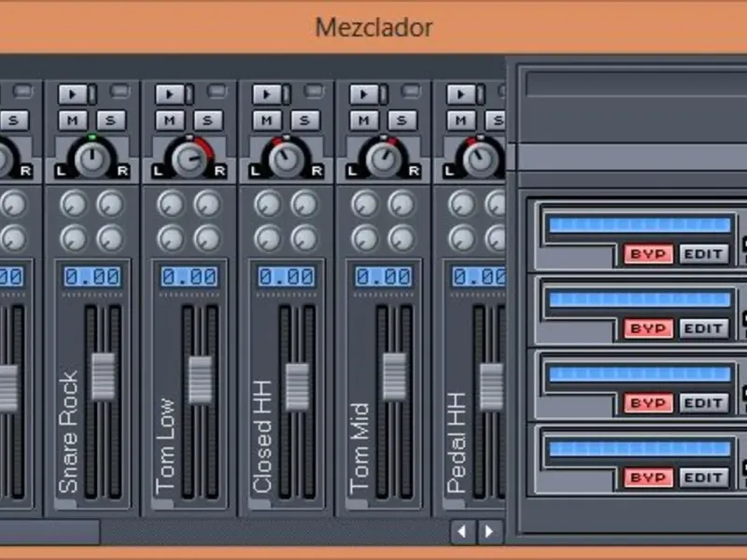Click the upper-left send knob of Snare Rock
The image size is (747, 560).
tap(74, 203)
